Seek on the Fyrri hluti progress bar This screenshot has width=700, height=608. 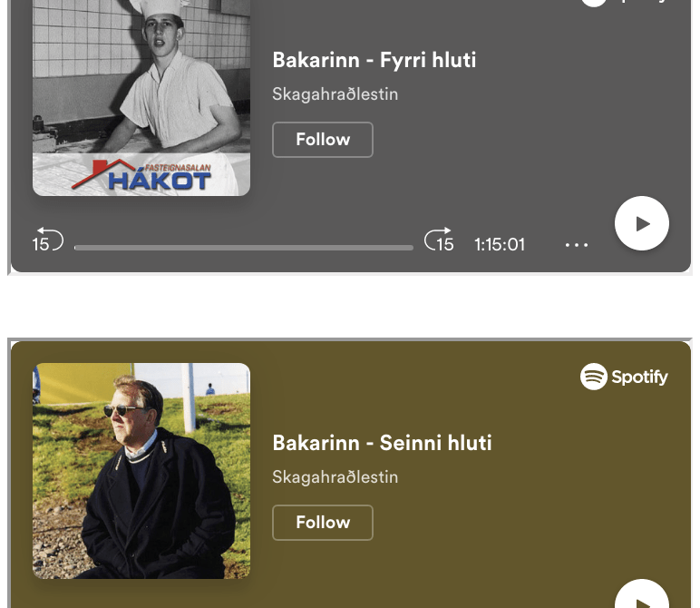[244, 248]
